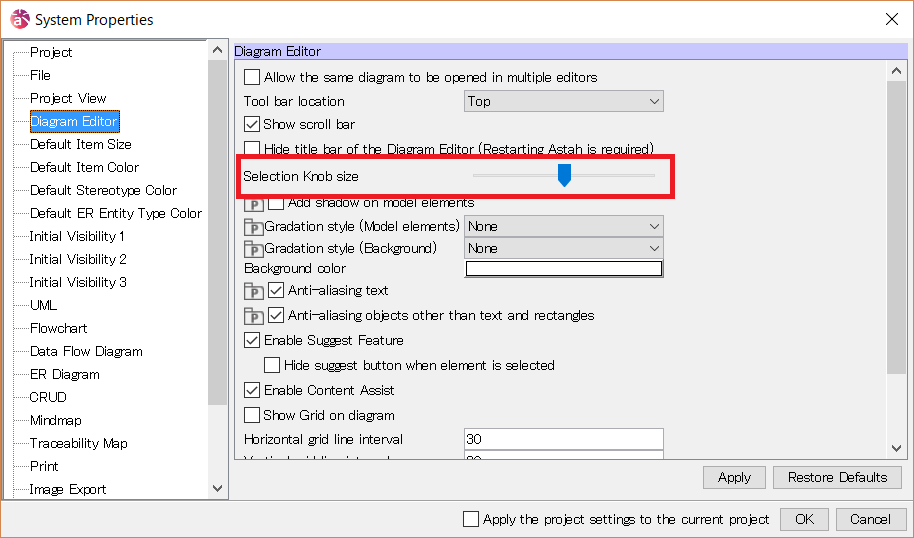This screenshot has height=538, width=914.
Task: Click the Selection Knob size slider handle
Action: [x=564, y=176]
